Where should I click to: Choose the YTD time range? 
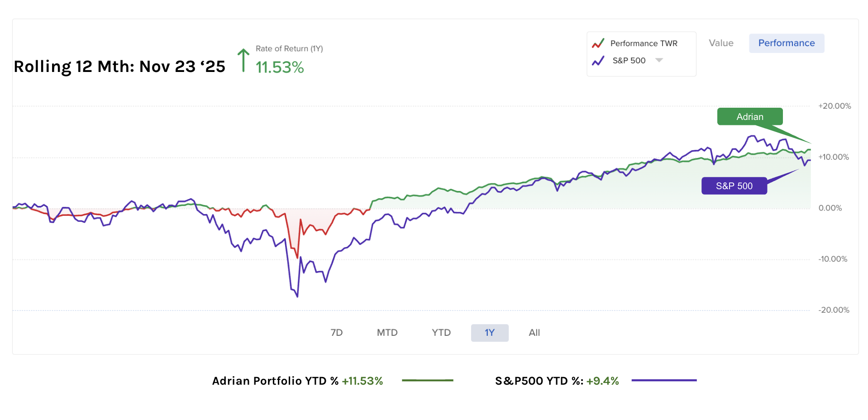click(441, 333)
